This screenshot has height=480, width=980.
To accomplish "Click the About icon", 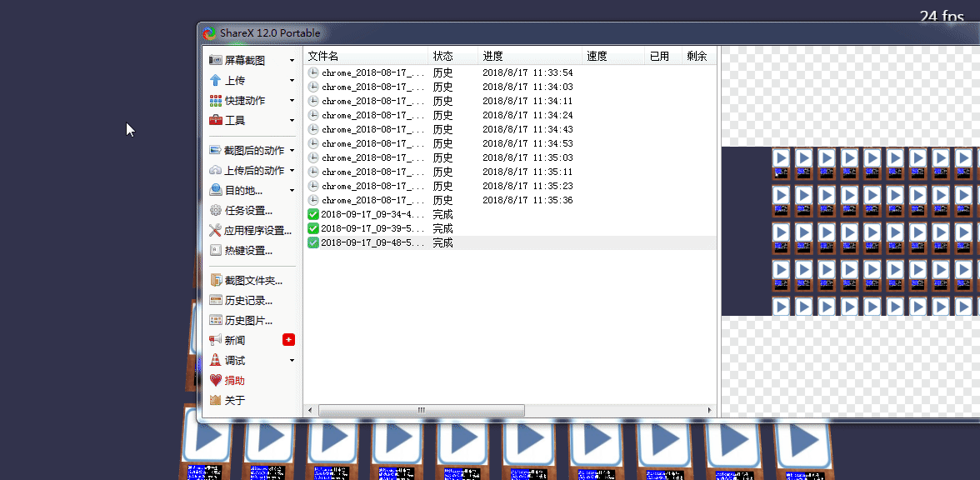I will 215,401.
